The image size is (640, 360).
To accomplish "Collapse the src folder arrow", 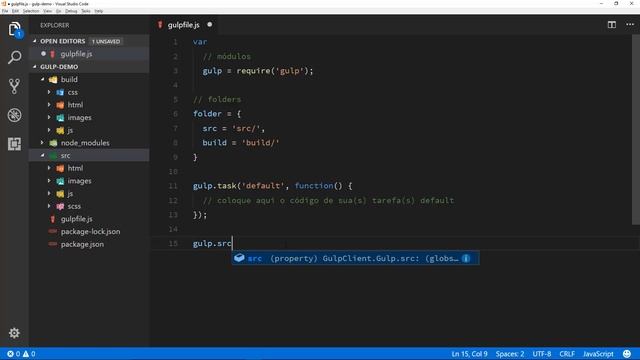I will pyautogui.click(x=42, y=156).
